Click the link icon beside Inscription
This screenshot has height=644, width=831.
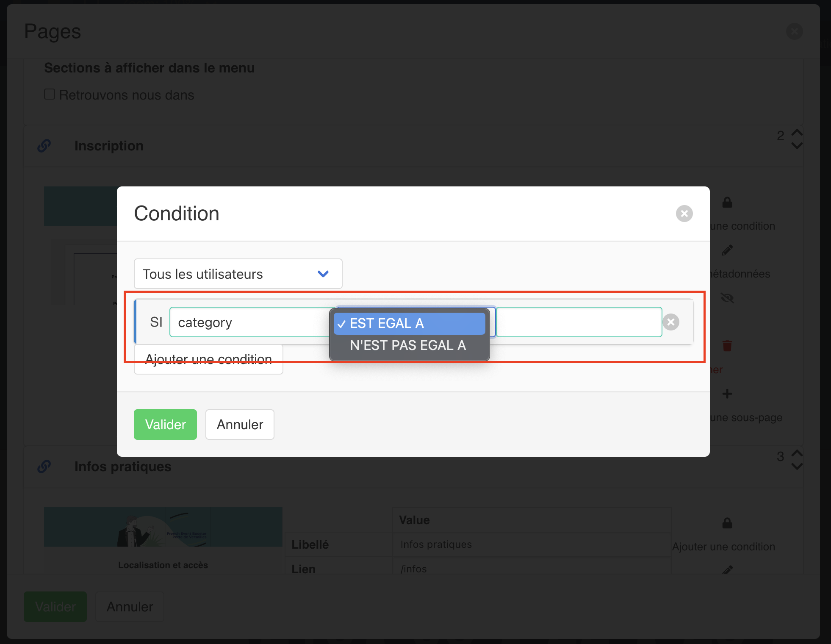pos(44,146)
